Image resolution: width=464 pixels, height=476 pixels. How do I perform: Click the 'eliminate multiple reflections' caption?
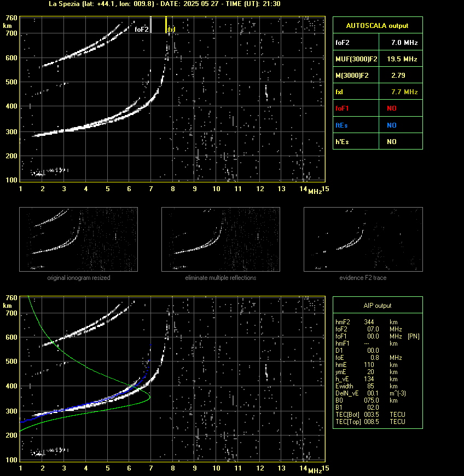pyautogui.click(x=221, y=278)
